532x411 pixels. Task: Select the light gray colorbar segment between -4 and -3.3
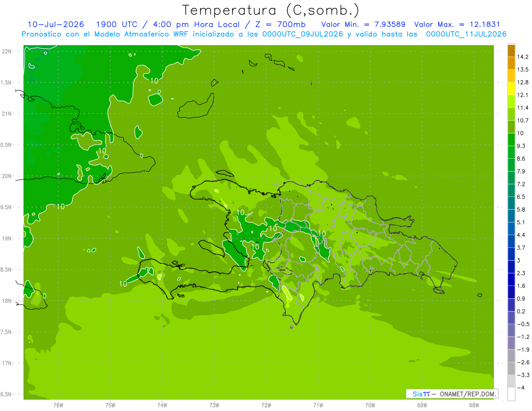(x=511, y=381)
